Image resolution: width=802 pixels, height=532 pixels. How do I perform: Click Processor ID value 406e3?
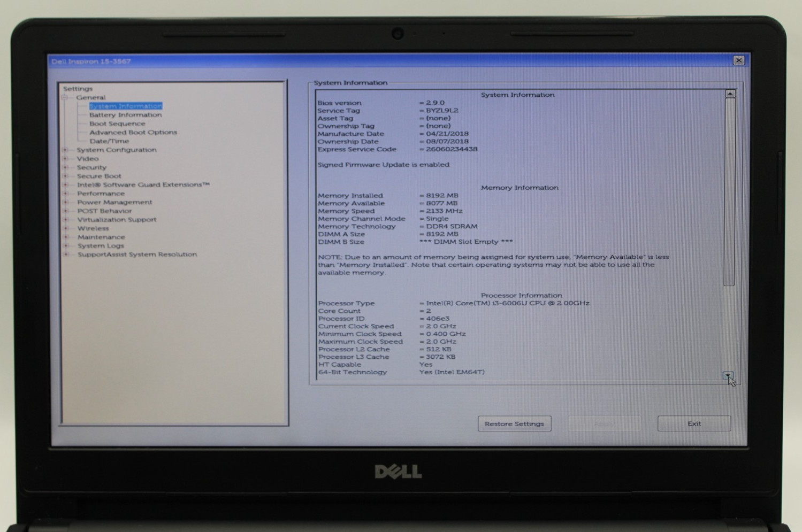point(438,319)
